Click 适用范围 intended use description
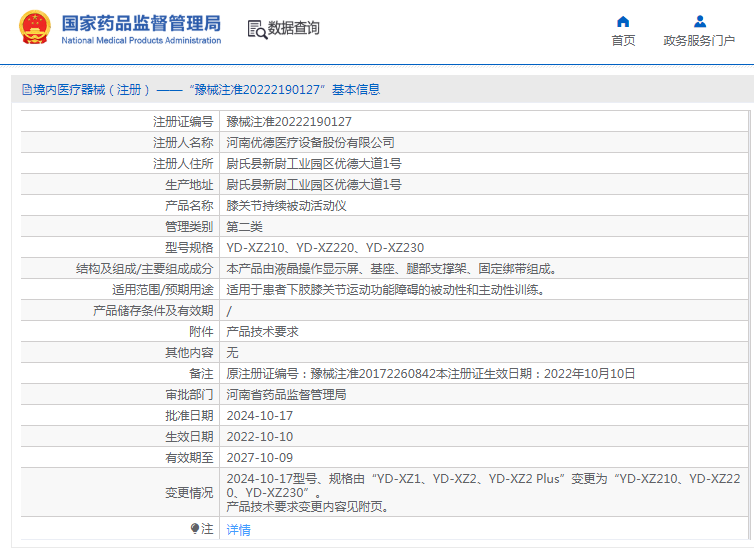The image size is (754, 555). point(385,290)
